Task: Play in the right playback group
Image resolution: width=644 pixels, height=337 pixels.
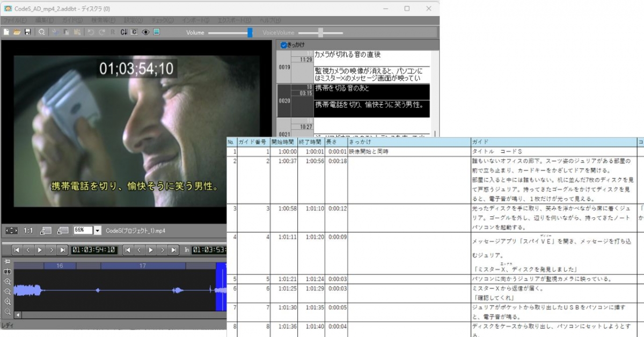Action: pyautogui.click(x=151, y=250)
